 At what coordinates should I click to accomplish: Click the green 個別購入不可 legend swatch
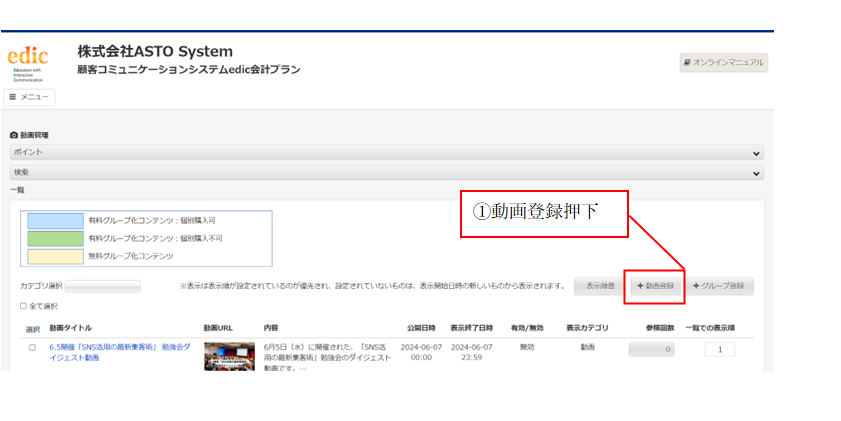[x=55, y=238]
